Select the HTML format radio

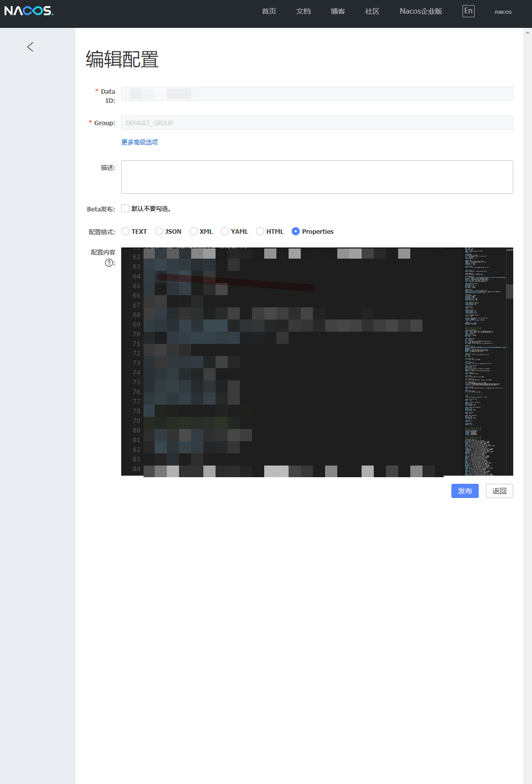[260, 231]
